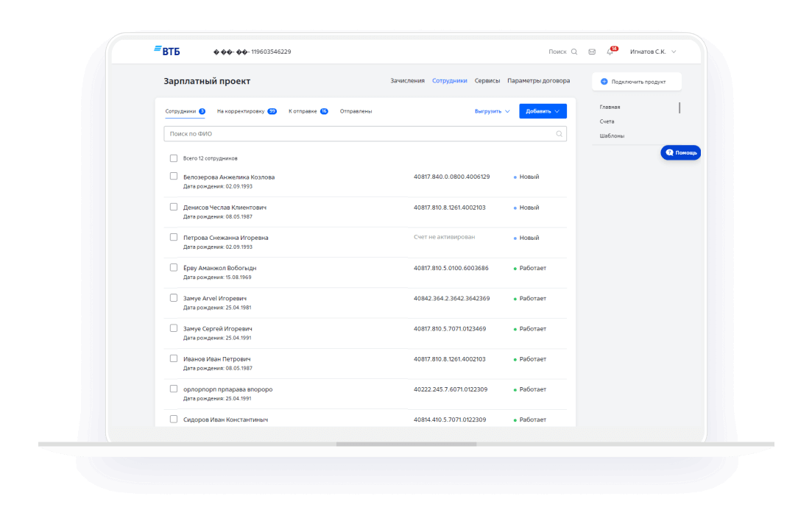Select all employees checkbox near Всего 12 сотрудников
This screenshot has height=524, width=812.
[174, 158]
